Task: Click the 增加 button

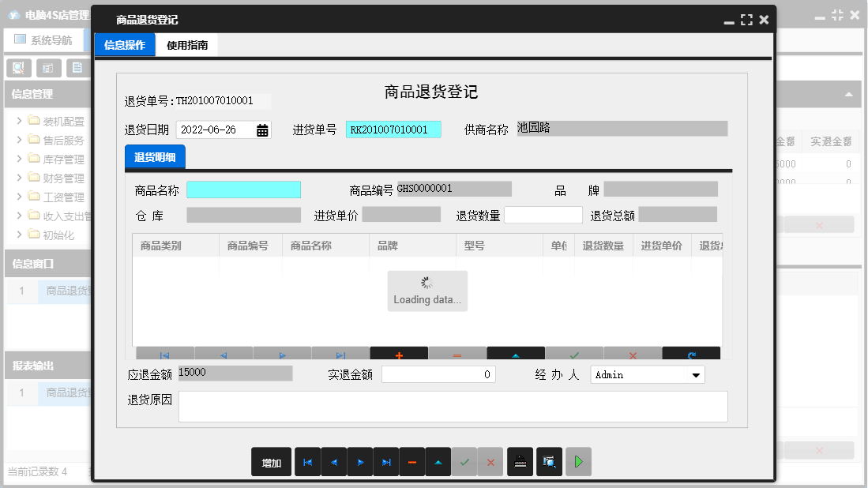Action: click(x=271, y=462)
